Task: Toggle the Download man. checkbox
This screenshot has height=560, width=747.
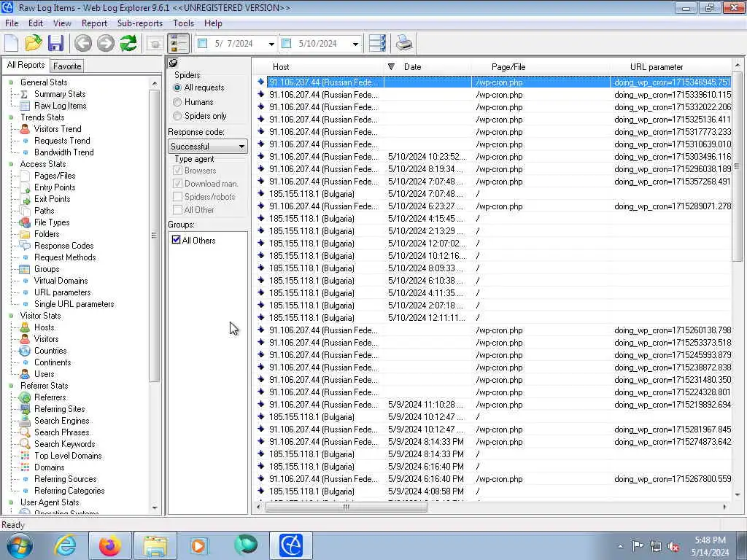Action: pyautogui.click(x=178, y=183)
